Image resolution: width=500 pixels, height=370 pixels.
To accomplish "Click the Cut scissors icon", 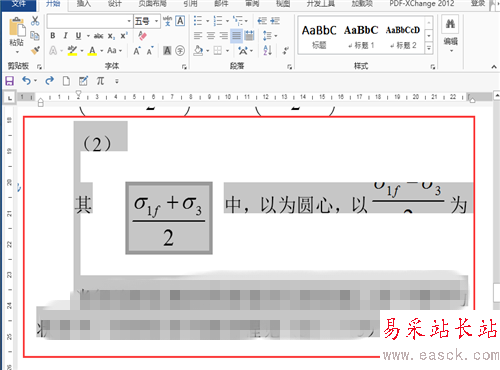I will coord(35,21).
